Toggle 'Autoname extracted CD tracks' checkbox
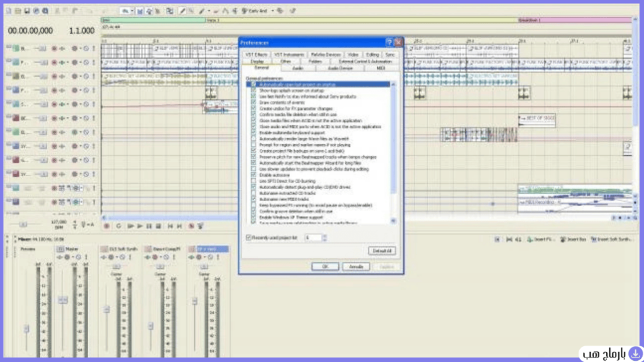 click(253, 193)
